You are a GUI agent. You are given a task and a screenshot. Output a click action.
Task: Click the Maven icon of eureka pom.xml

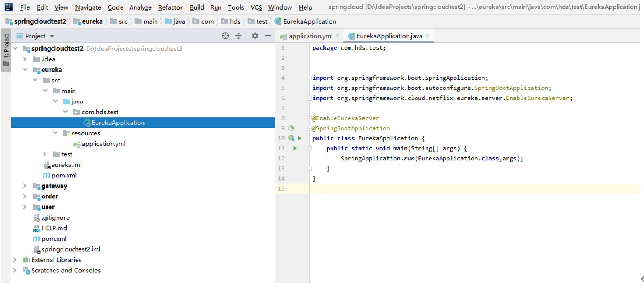point(47,176)
